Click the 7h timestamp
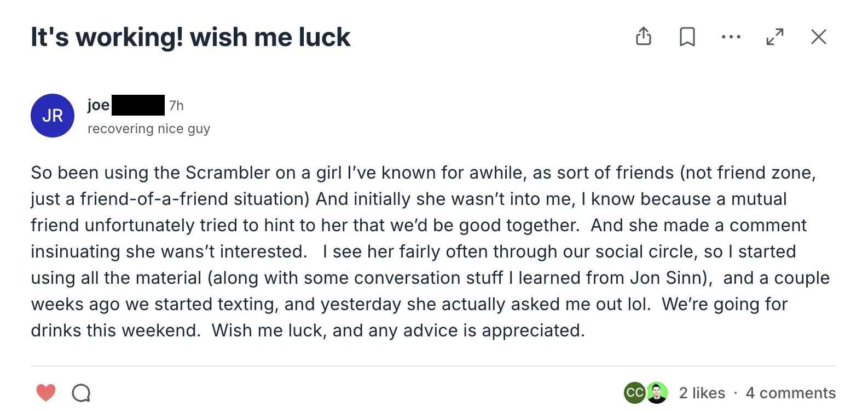This screenshot has width=868, height=412. (x=176, y=105)
